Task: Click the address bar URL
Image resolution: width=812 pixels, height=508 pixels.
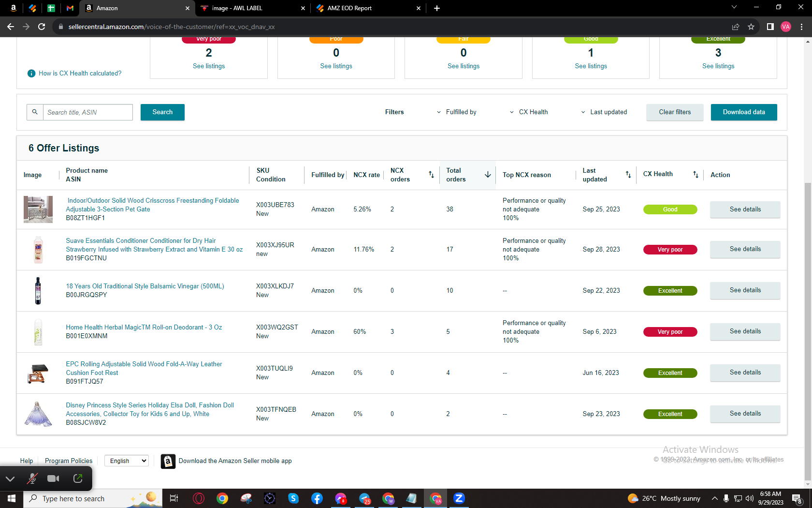Action: (172, 27)
